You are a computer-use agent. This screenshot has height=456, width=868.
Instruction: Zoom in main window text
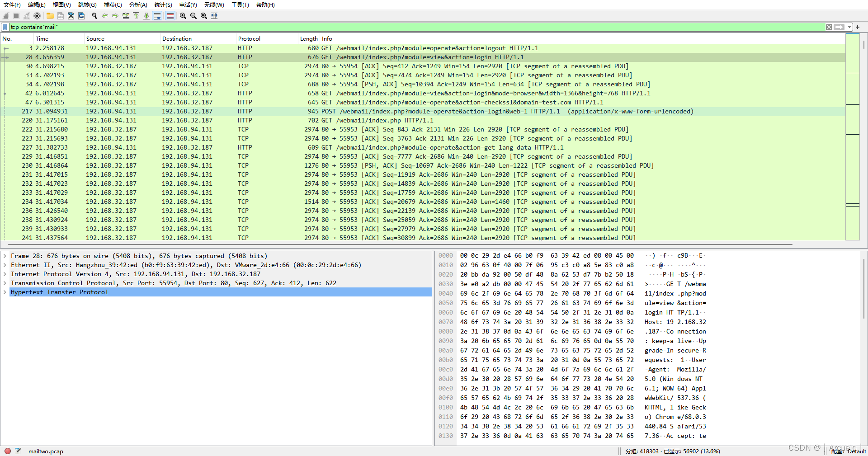183,16
